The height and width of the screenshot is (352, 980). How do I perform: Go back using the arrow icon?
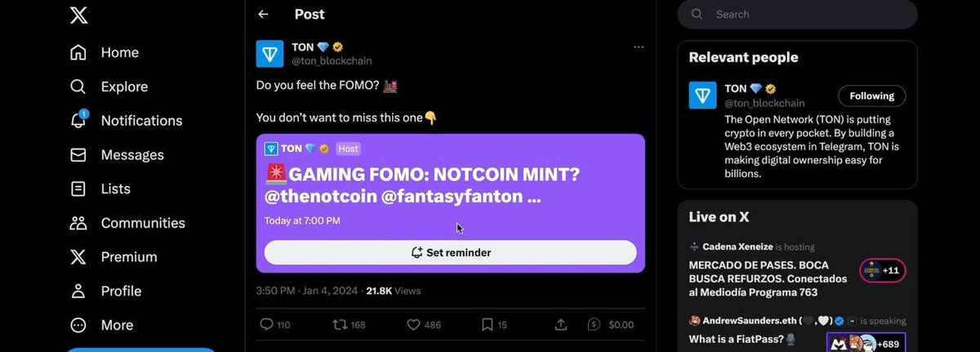point(263,14)
